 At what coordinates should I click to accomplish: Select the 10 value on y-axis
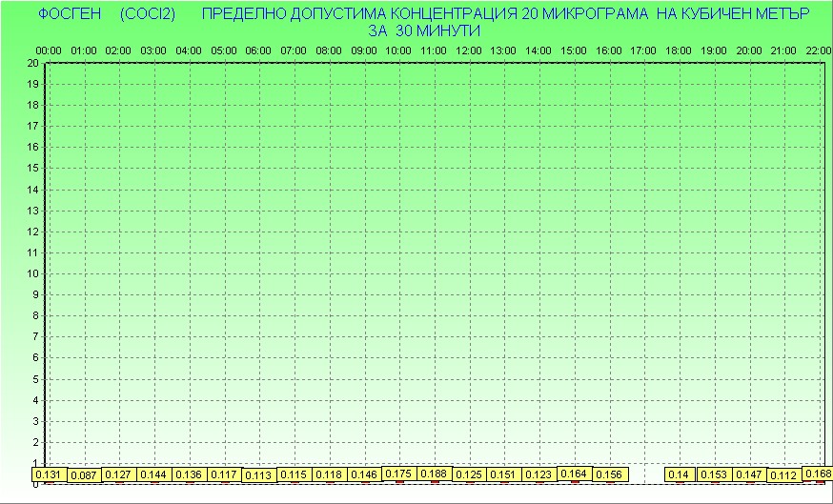click(x=32, y=273)
